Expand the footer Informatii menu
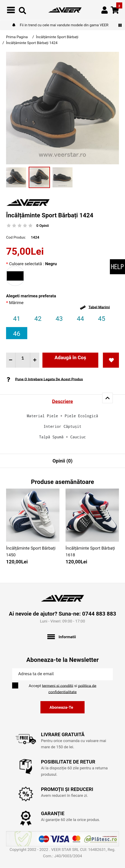Viewport: 125px width, 868px height. click(62, 636)
